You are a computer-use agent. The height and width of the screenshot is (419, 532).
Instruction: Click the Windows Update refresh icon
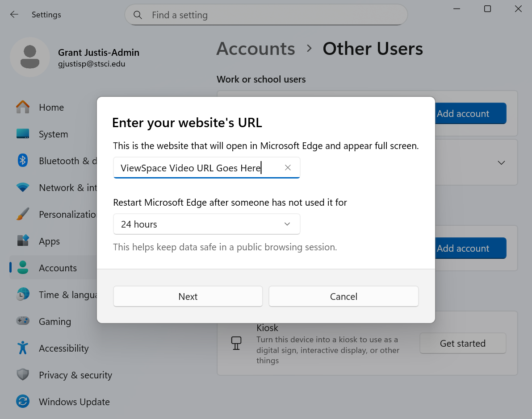[23, 401]
